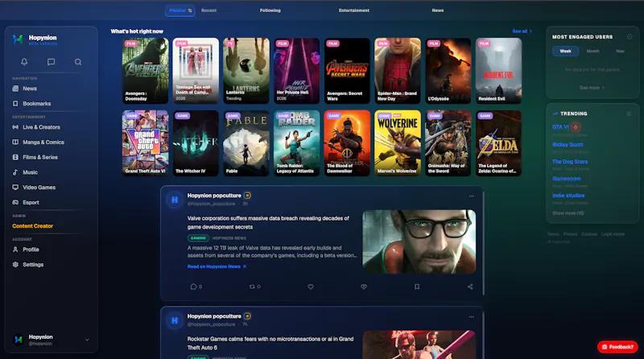Expand Show more in Trending list
644x359 pixels.
(x=568, y=213)
